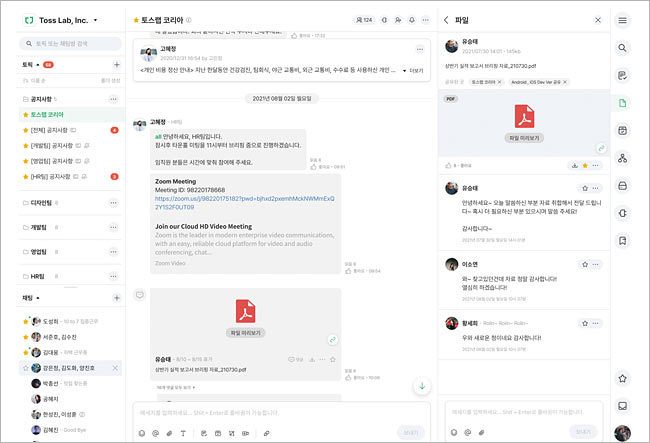The width and height of the screenshot is (650, 443).
Task: Open the search icon in right sidebar
Action: pyautogui.click(x=623, y=47)
